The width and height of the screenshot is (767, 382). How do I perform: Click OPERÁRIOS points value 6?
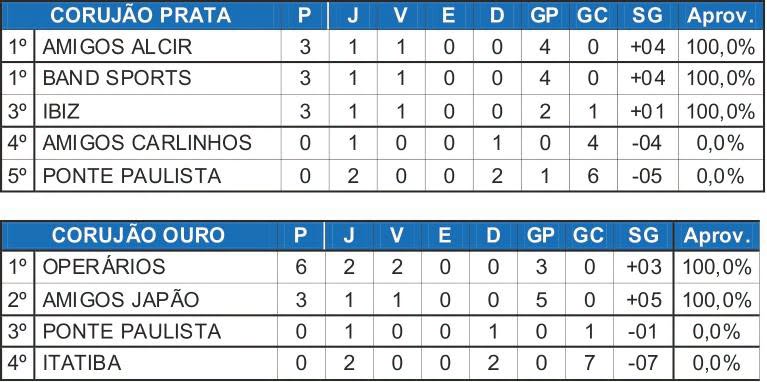point(301,268)
